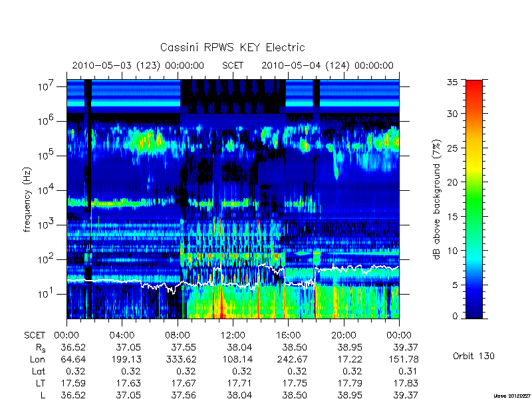Click the 20:00 time tick label
The height and width of the screenshot is (399, 532).
pos(344,336)
